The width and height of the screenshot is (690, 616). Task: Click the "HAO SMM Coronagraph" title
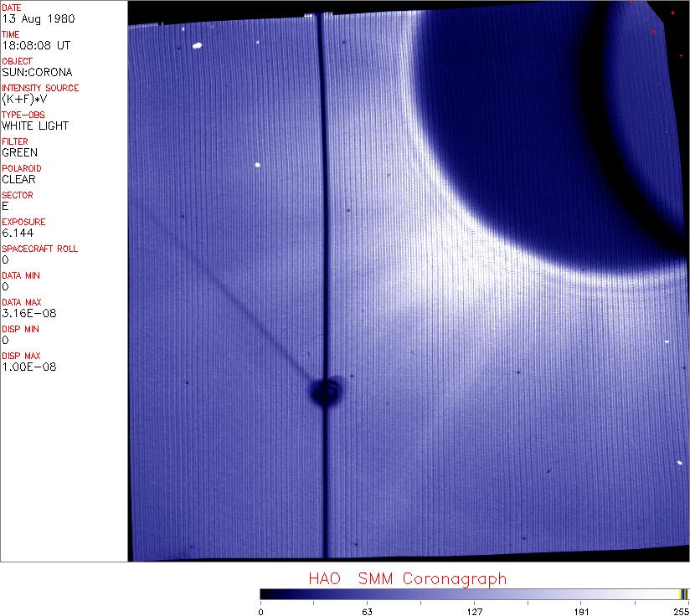click(x=407, y=579)
